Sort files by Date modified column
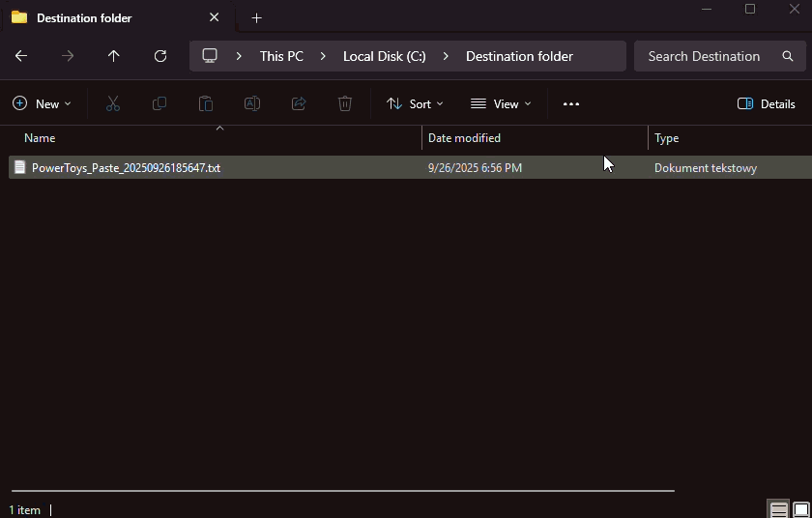This screenshot has height=518, width=812. pyautogui.click(x=464, y=138)
